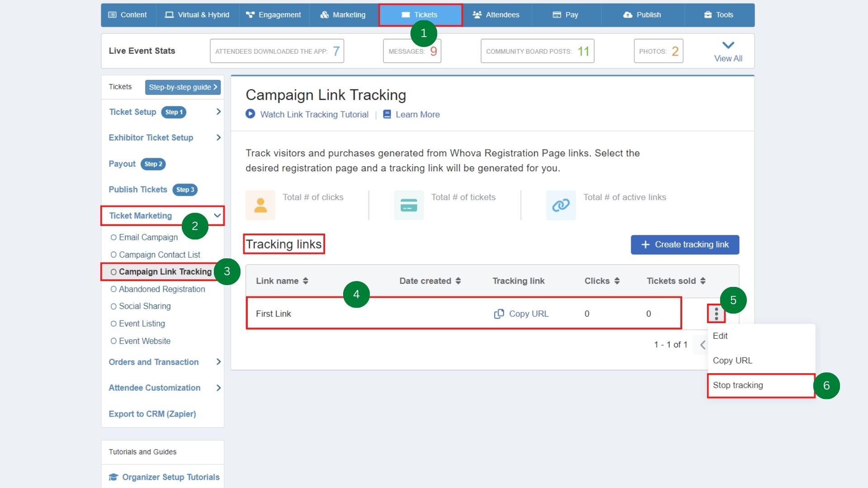Screen dimensions: 868x488
Task: Play the Link Tracking Tutorial video icon
Action: tap(250, 114)
